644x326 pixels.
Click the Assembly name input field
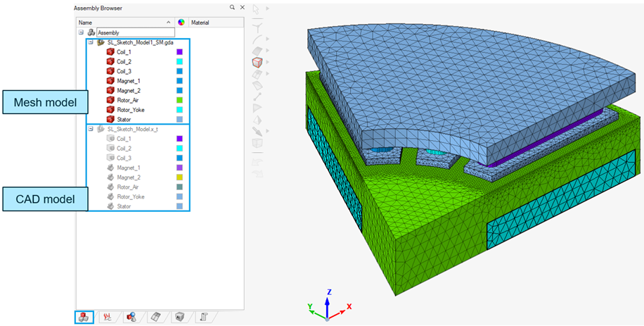pyautogui.click(x=135, y=32)
